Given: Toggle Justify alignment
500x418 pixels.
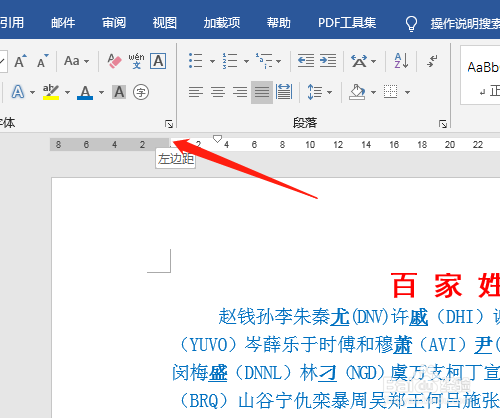Looking at the screenshot, I should 262,92.
